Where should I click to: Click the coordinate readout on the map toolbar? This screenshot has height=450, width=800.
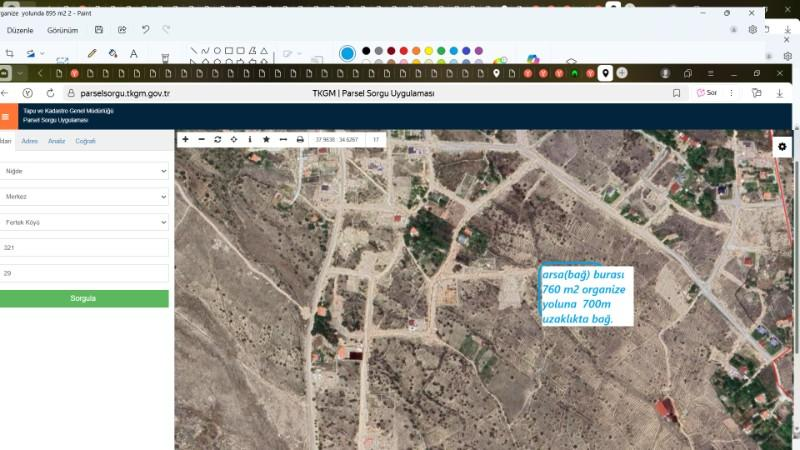tap(337, 139)
